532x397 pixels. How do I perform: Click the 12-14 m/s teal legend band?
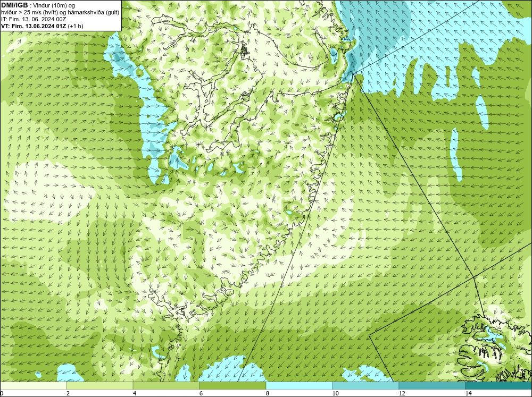(x=432, y=385)
